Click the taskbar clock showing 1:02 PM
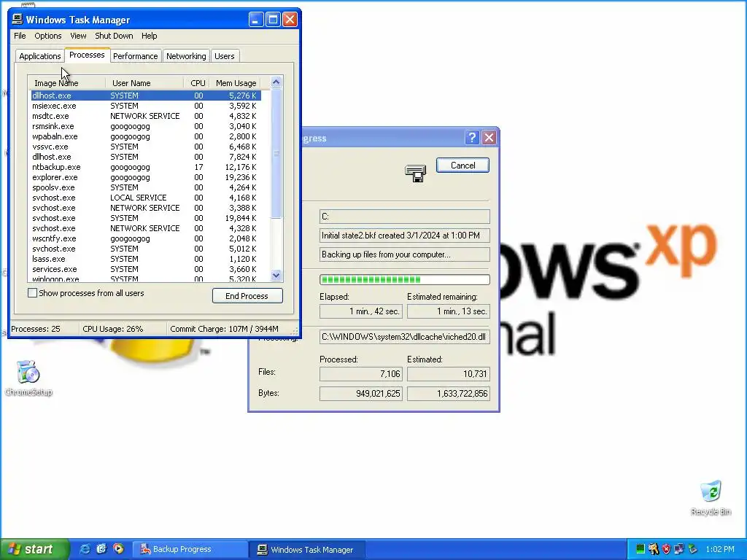 point(719,549)
